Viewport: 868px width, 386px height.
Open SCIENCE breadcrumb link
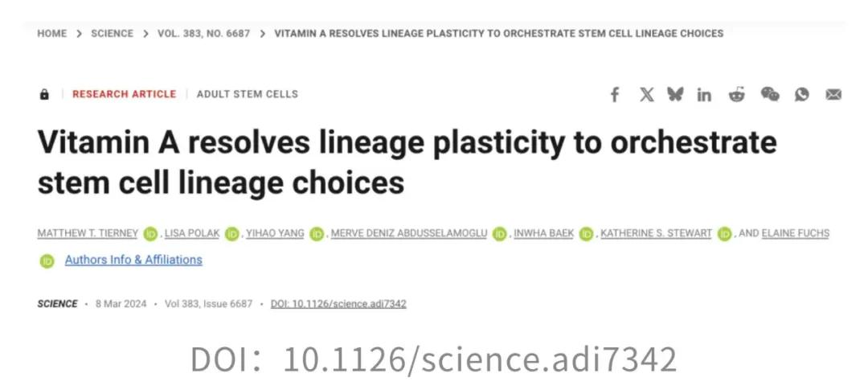(x=113, y=33)
